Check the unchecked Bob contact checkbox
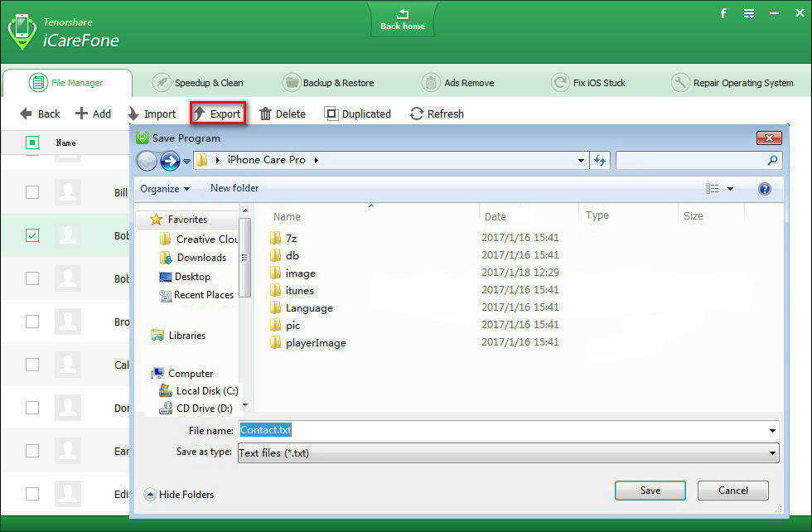The width and height of the screenshot is (812, 532). (x=32, y=278)
